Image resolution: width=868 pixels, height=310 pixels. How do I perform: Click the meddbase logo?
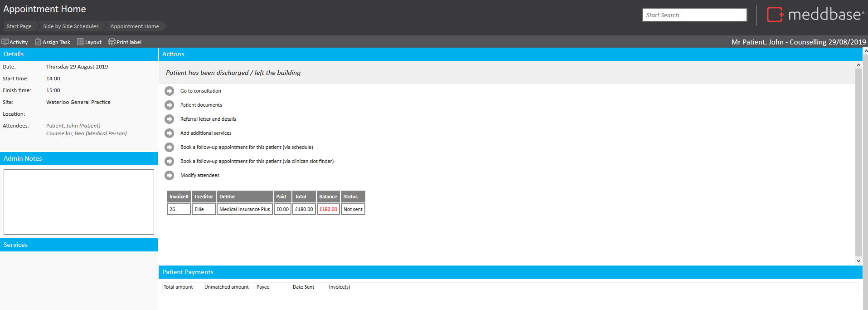(x=815, y=15)
